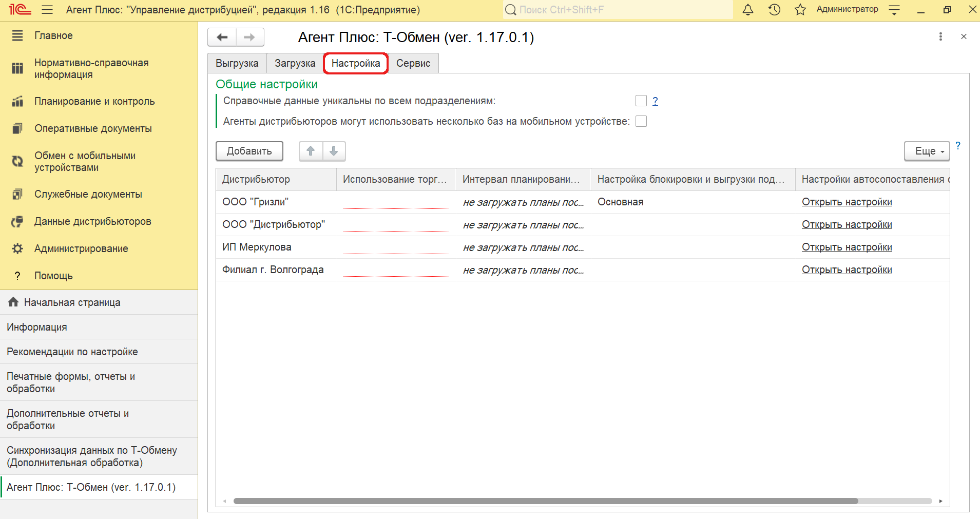Click the home icon of Начальная страница
Viewport: 980px width, 519px height.
pos(14,302)
